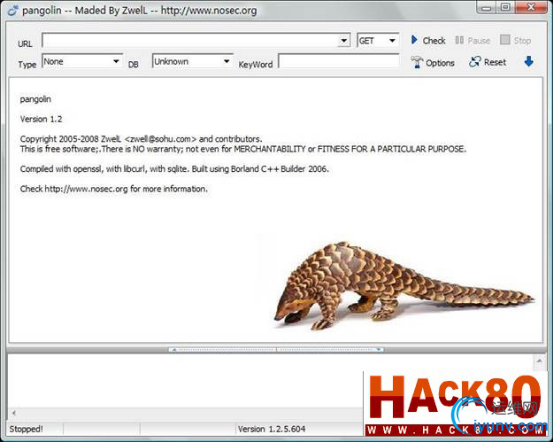The width and height of the screenshot is (554, 442).
Task: Click the Pause button
Action: (x=472, y=41)
